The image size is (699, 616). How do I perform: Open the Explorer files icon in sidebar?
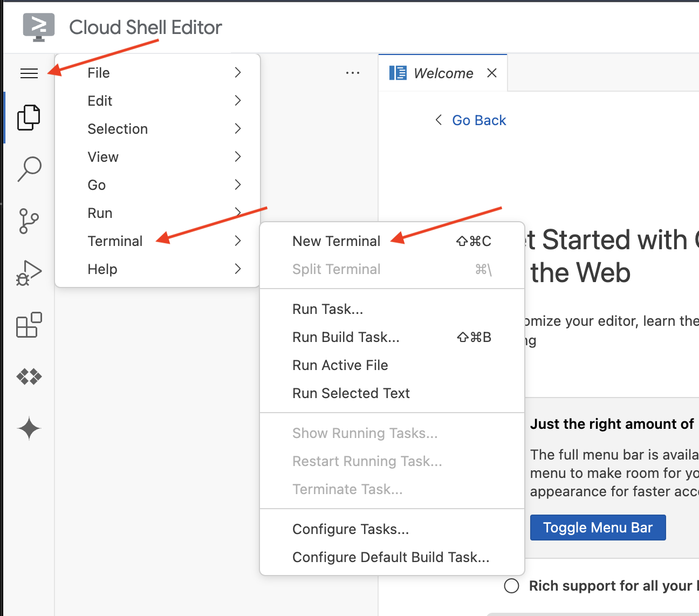(x=29, y=118)
